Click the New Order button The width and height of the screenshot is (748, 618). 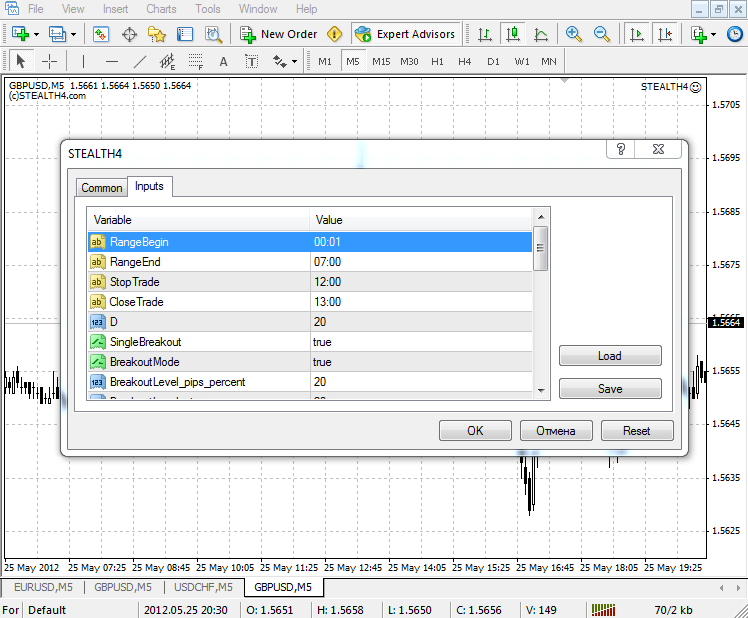click(x=279, y=34)
